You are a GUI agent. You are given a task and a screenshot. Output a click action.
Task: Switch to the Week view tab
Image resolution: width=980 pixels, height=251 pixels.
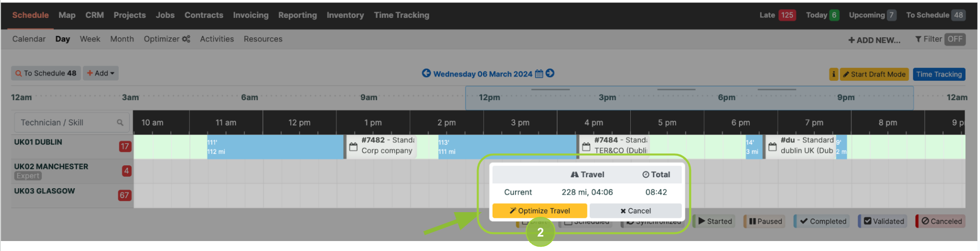[90, 39]
